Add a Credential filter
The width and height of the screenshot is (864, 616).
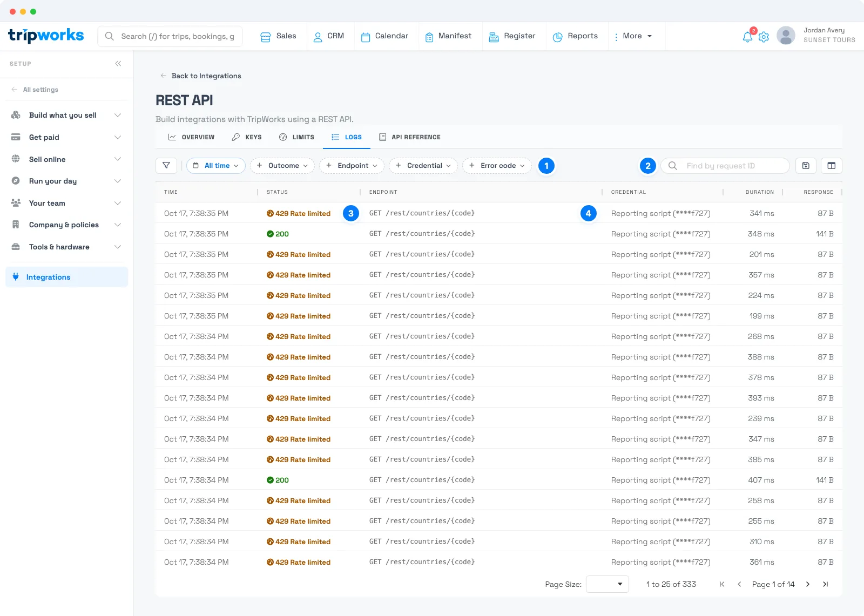[x=423, y=166]
